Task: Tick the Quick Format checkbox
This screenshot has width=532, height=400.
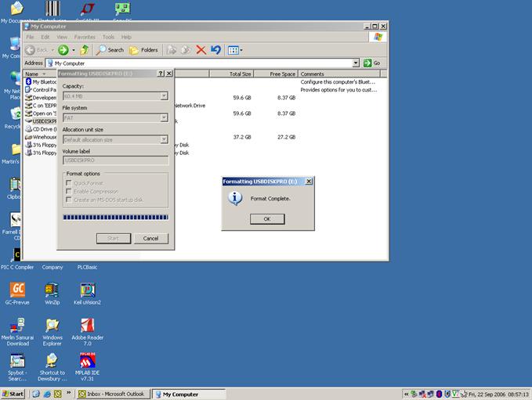Action: tap(68, 182)
